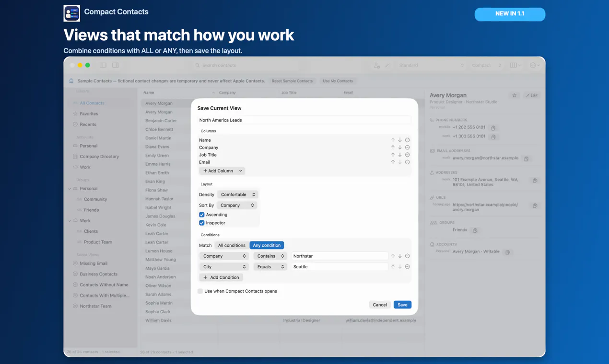Open the Sort By Company dropdown

click(x=237, y=205)
